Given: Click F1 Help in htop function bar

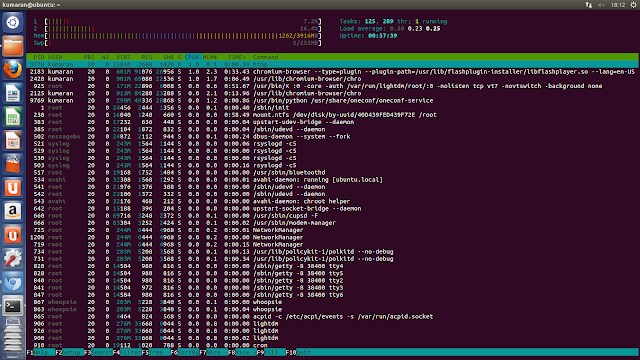Looking at the screenshot, I should click(x=41, y=352).
